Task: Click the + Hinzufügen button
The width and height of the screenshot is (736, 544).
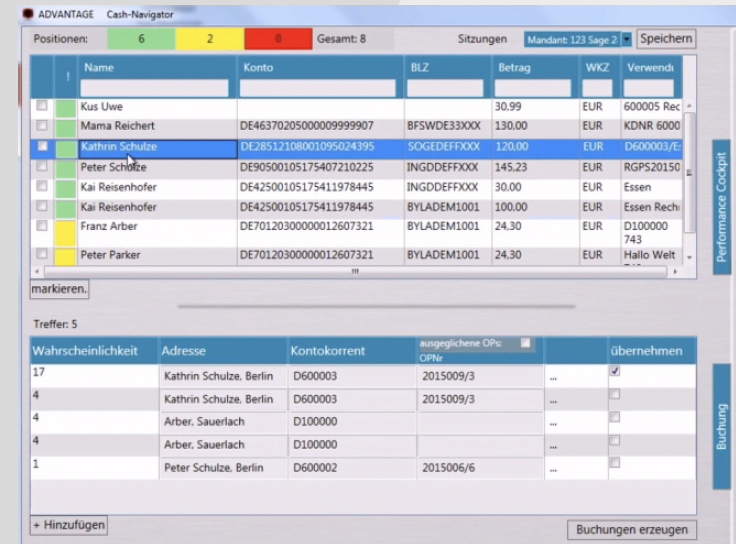Action: pos(68,524)
